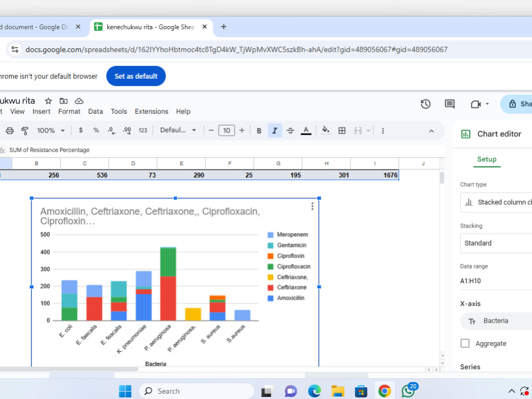Collapse the menus with up chevron
532x399 pixels.
click(431, 131)
